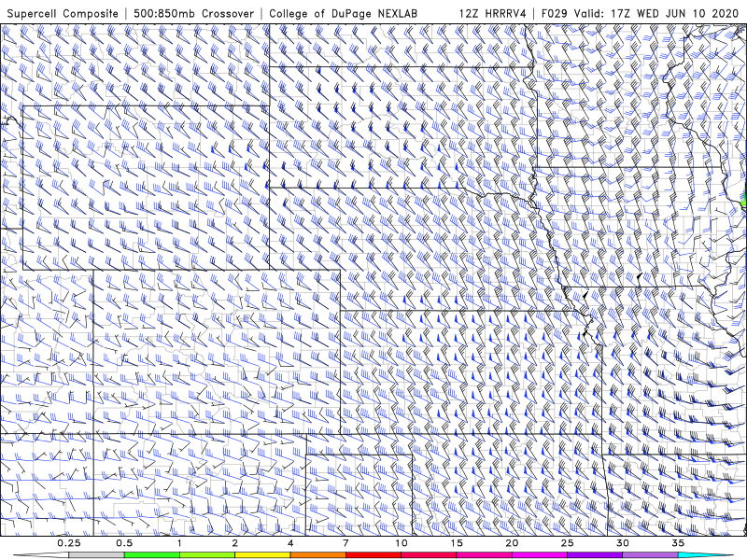Click the '500:850mb Crossover' header text
This screenshot has height=560, width=747.
[x=193, y=13]
